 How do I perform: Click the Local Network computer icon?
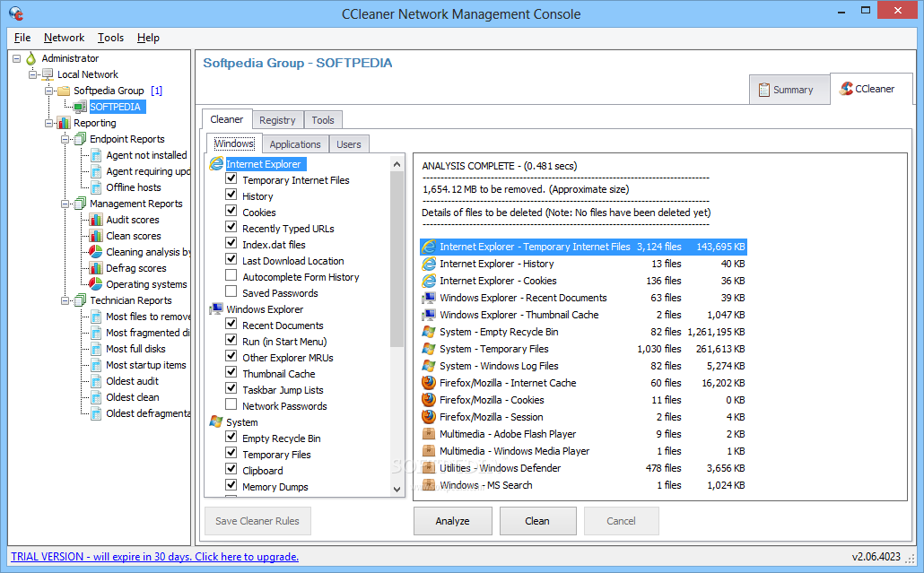(48, 74)
